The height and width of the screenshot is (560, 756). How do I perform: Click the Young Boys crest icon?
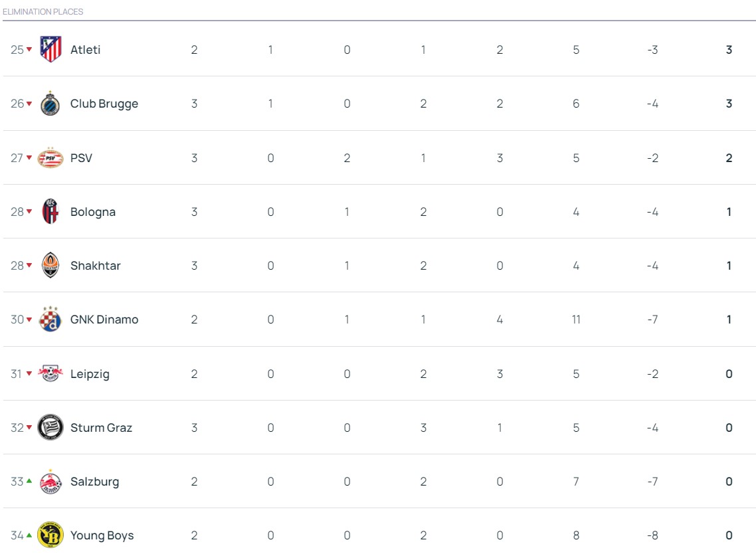pos(50,535)
